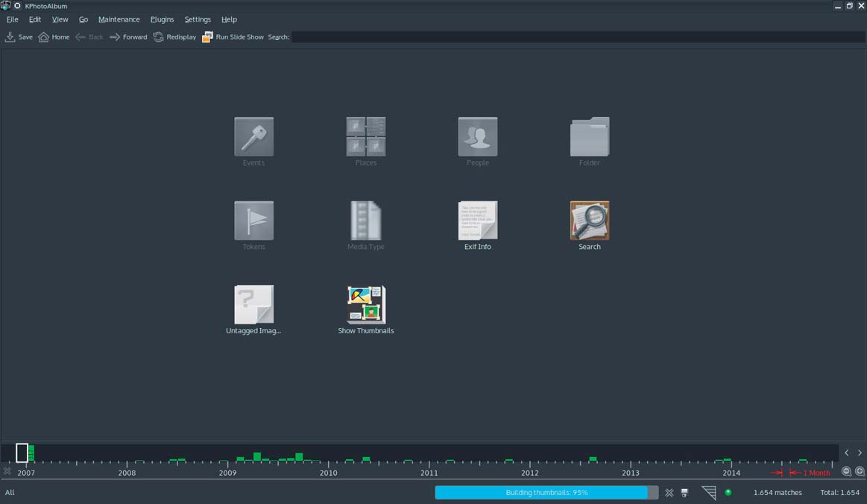Click the 'All' status bar text
This screenshot has height=504, width=867.
click(x=10, y=492)
